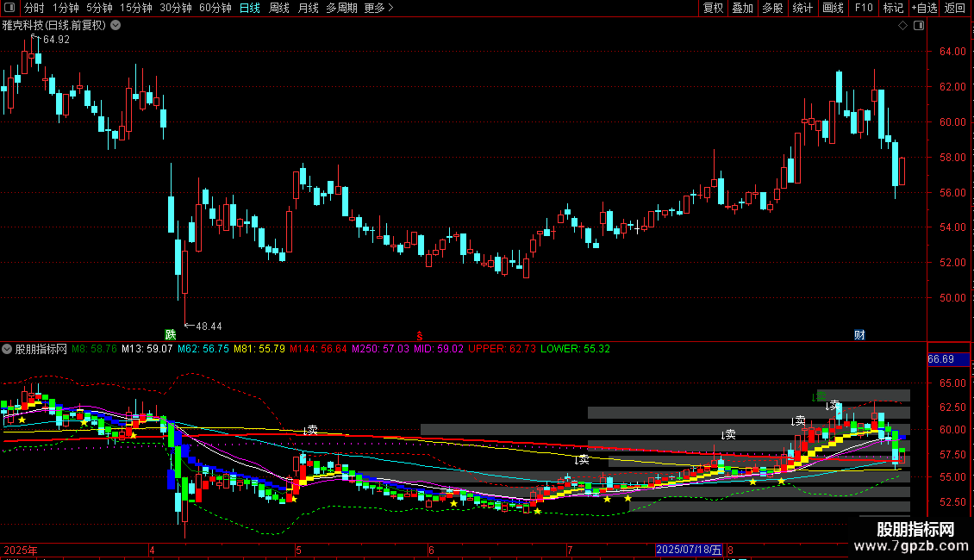
Task: Open the 股朋指标网 indicator dropdown circle
Action: (7, 350)
